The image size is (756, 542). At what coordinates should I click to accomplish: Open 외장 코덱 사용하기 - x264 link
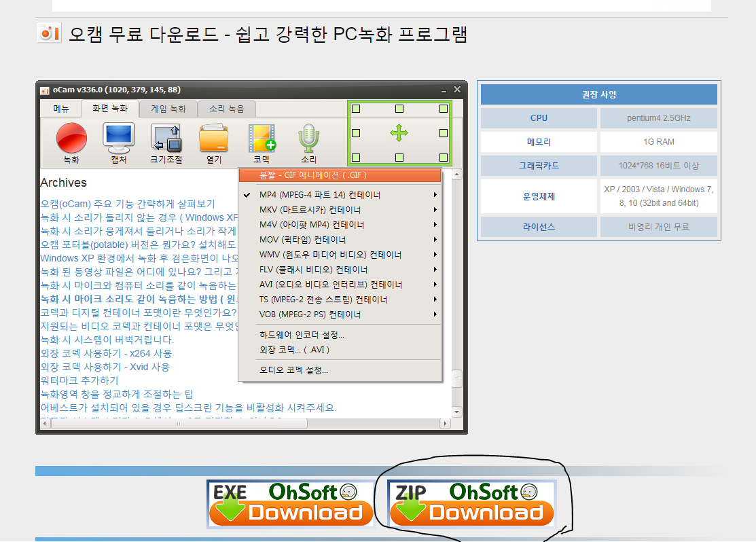pyautogui.click(x=106, y=353)
